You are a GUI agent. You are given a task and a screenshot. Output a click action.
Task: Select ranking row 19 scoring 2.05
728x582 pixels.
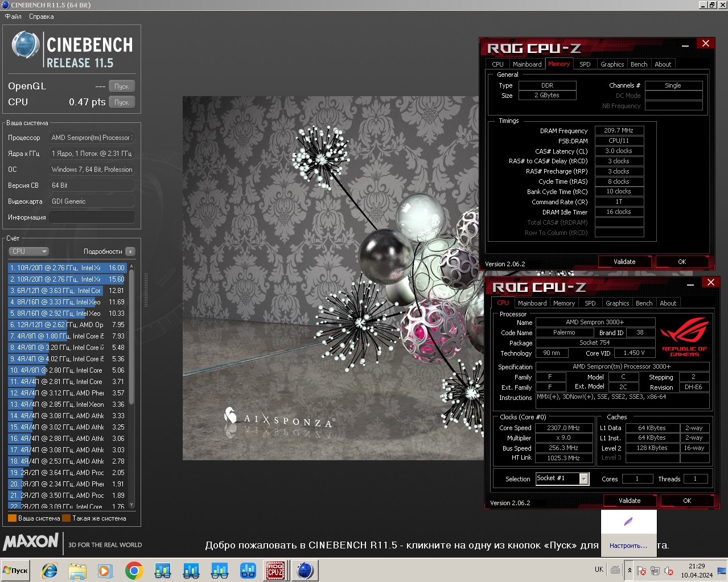point(67,472)
